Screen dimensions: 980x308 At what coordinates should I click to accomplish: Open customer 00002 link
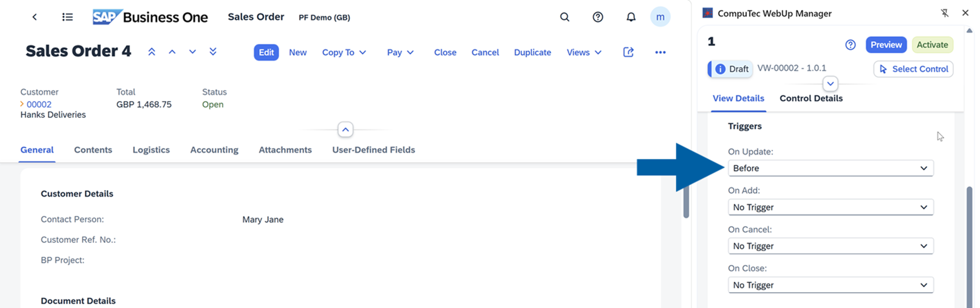point(39,104)
